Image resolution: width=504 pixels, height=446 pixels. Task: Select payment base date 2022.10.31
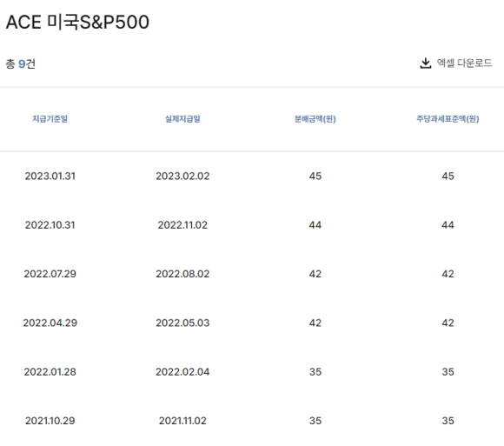tap(50, 225)
